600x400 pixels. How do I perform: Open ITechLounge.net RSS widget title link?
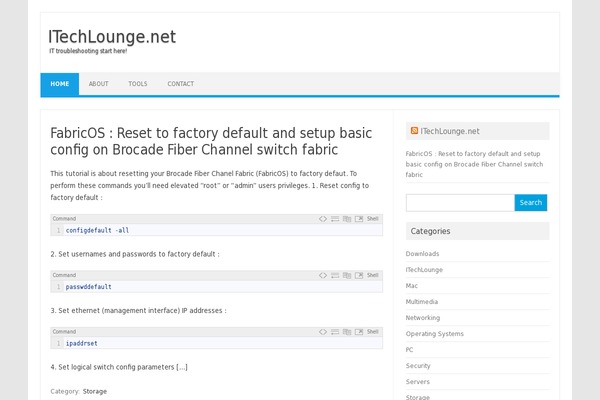tap(450, 131)
